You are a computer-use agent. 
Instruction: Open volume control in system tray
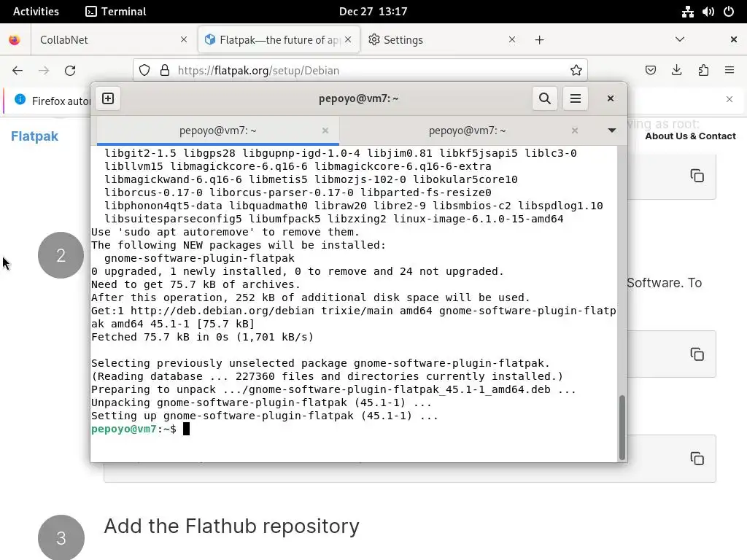point(708,12)
